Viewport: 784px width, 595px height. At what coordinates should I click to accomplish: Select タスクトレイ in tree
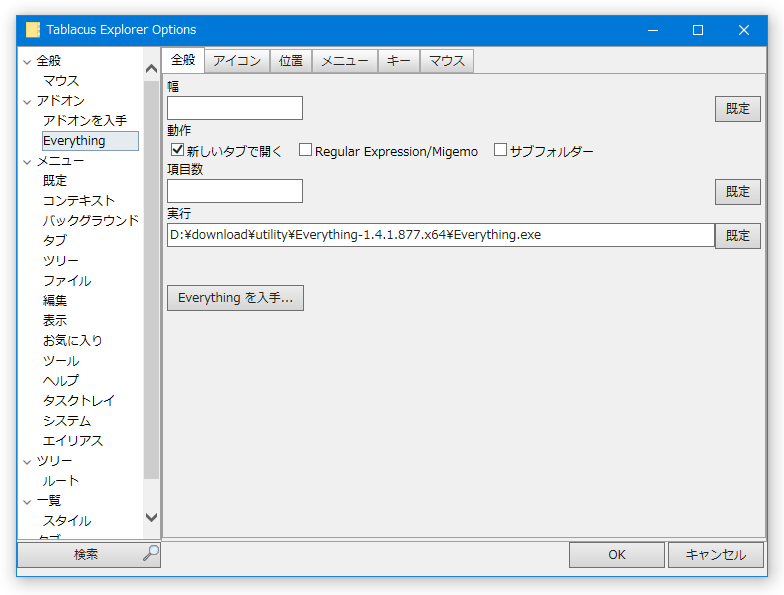pyautogui.click(x=78, y=401)
